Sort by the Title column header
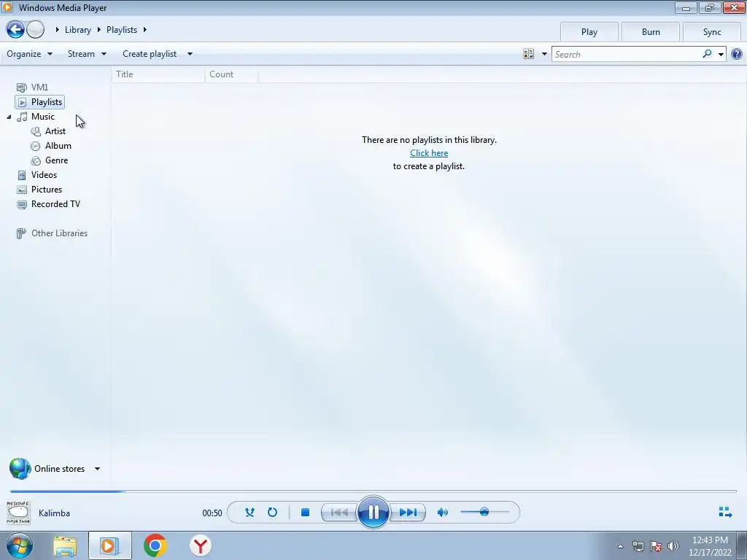This screenshot has height=560, width=747. pos(158,74)
